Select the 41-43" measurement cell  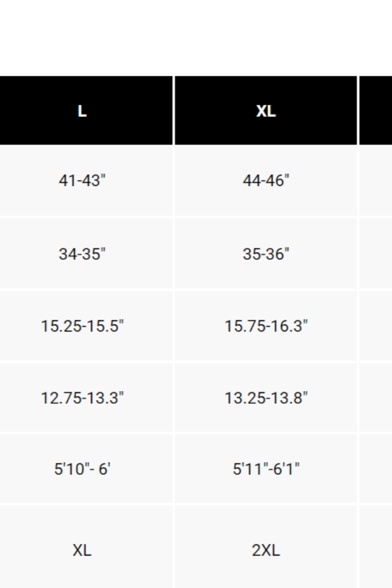(x=82, y=181)
